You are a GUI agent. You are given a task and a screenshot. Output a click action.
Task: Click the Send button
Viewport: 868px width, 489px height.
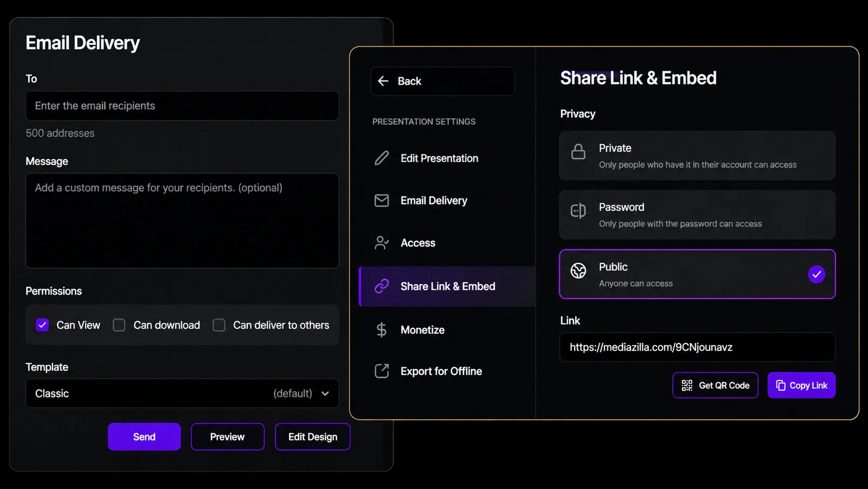pos(144,437)
